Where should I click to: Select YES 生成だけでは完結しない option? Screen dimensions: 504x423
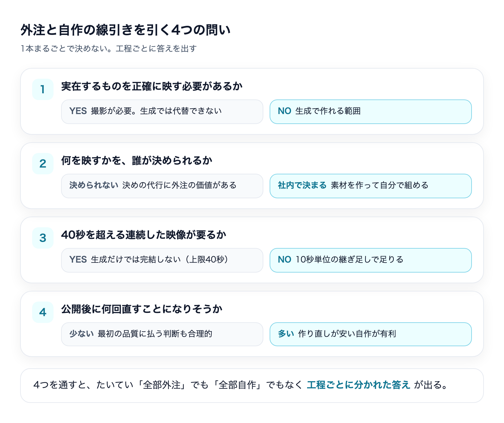pyautogui.click(x=162, y=260)
